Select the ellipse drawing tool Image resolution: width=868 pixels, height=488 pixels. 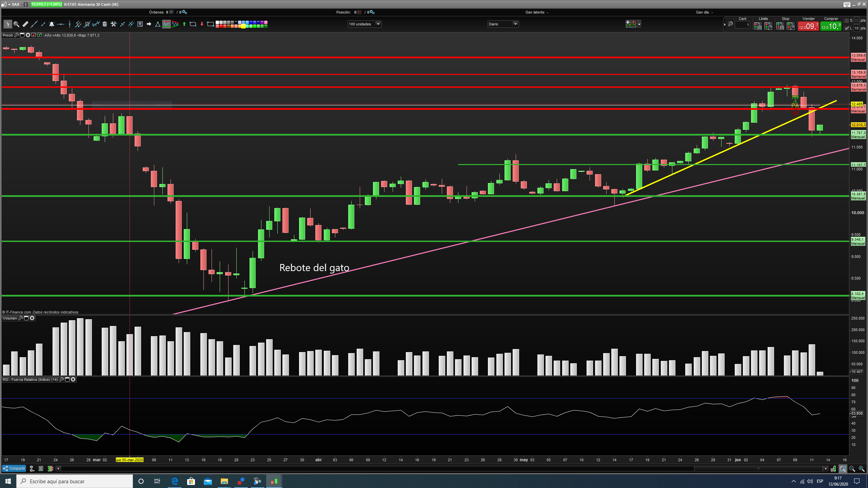click(193, 24)
